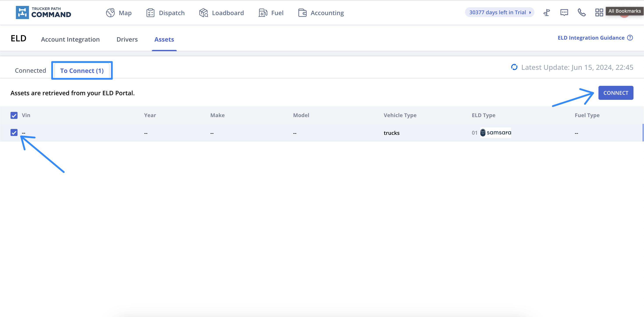Select the Dispatch clipboard icon
The width and height of the screenshot is (644, 317).
[x=150, y=12]
